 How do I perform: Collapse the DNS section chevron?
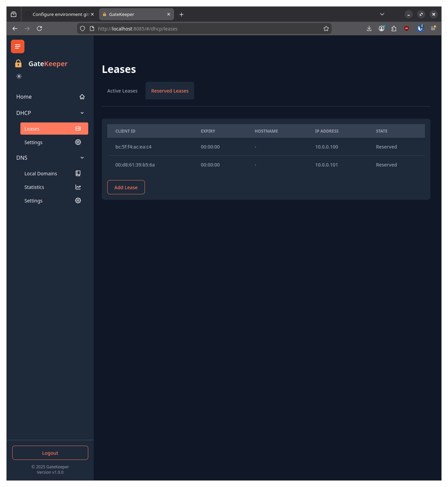point(82,157)
